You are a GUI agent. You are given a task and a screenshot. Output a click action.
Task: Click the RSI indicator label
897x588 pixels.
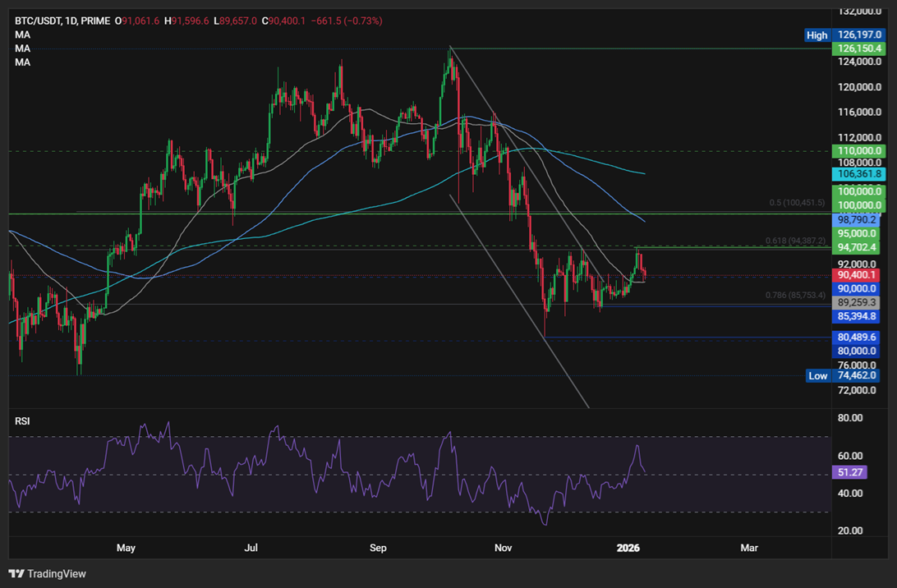tap(21, 420)
